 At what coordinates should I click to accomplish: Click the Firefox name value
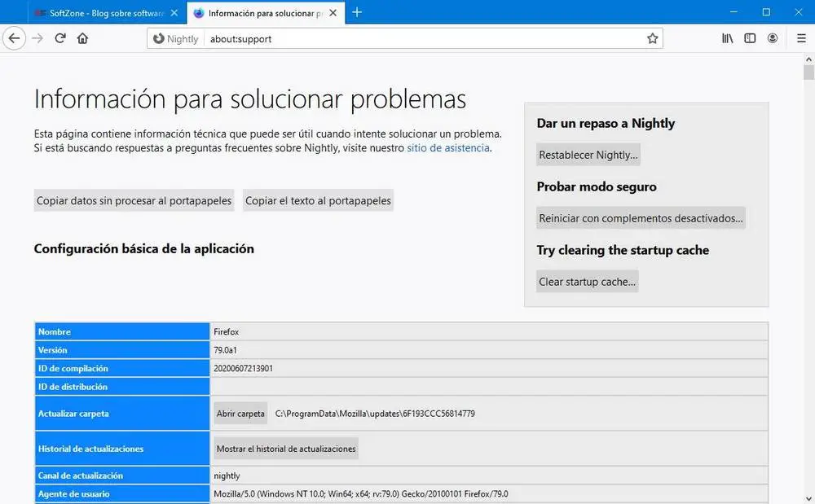(x=226, y=331)
